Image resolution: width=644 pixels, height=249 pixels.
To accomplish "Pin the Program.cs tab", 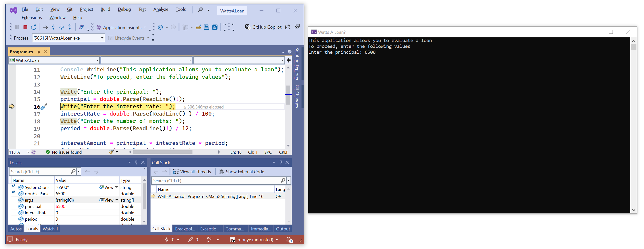I will (39, 52).
